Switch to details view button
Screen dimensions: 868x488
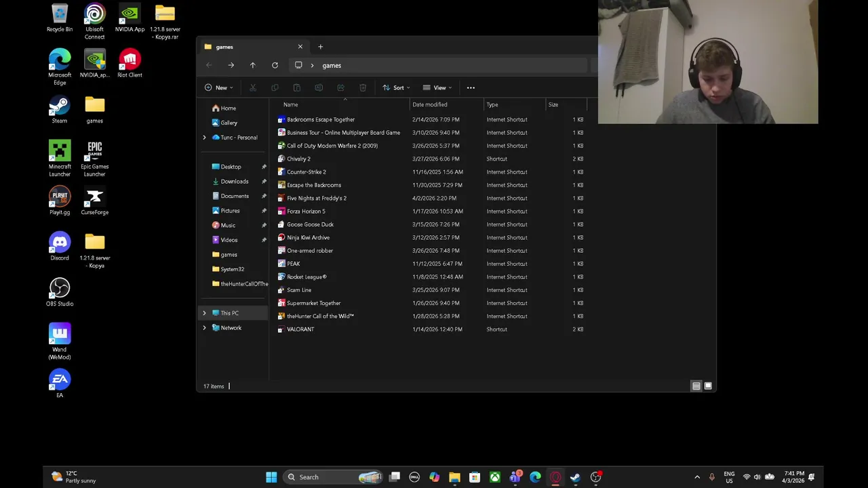click(x=696, y=386)
